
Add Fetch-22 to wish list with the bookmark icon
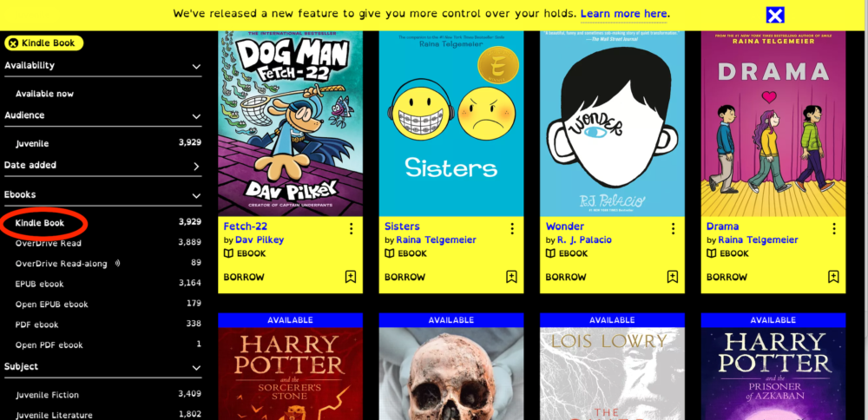tap(351, 277)
